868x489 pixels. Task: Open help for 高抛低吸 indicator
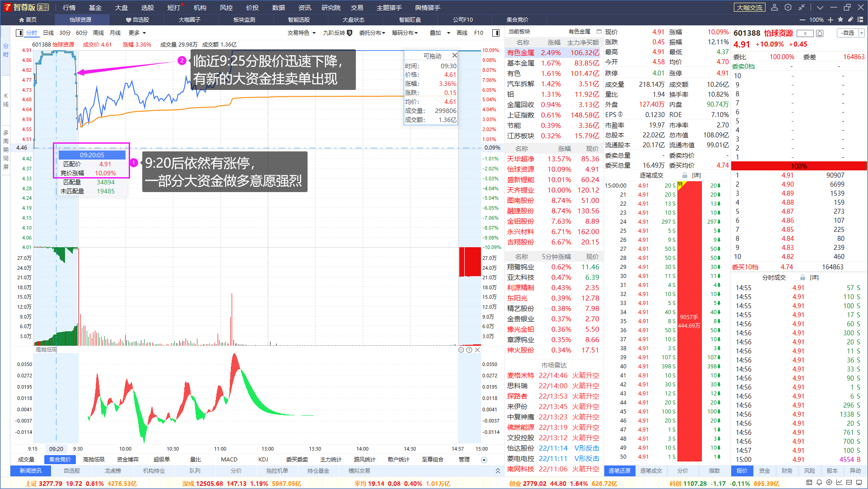469,350
